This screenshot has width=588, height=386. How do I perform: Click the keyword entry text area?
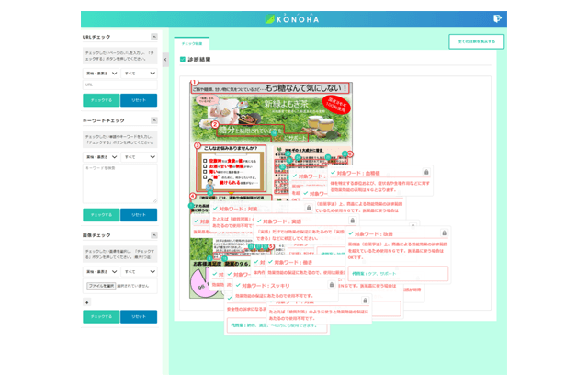coord(120,184)
